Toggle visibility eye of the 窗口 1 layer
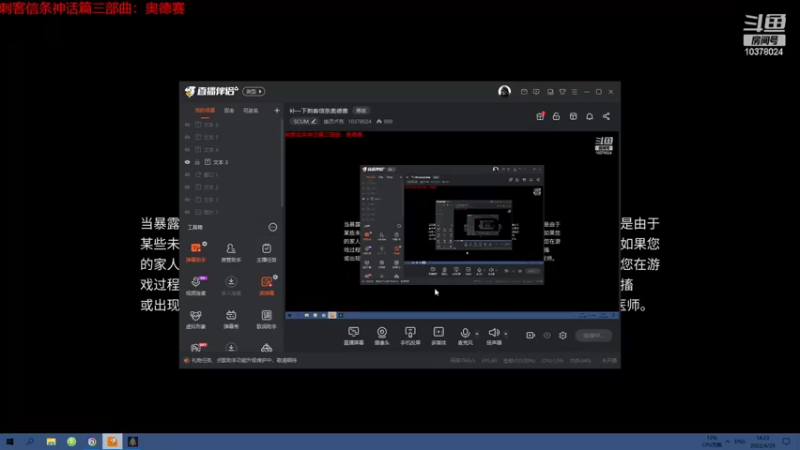Viewport: 800px width, 450px height. point(187,174)
